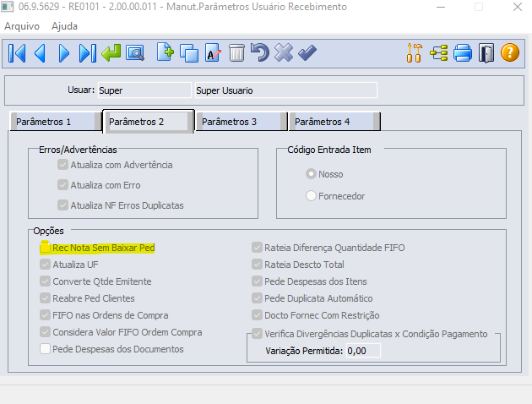
Task: Exit via the door icon
Action: (x=486, y=53)
